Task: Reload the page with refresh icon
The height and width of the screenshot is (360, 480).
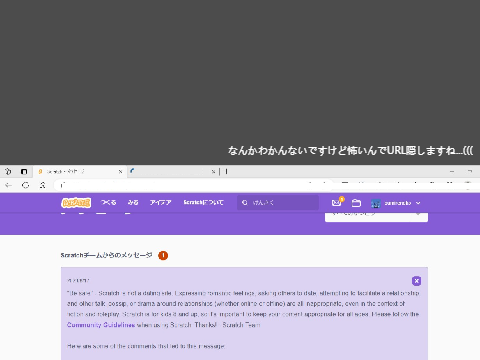Action: 26,185
